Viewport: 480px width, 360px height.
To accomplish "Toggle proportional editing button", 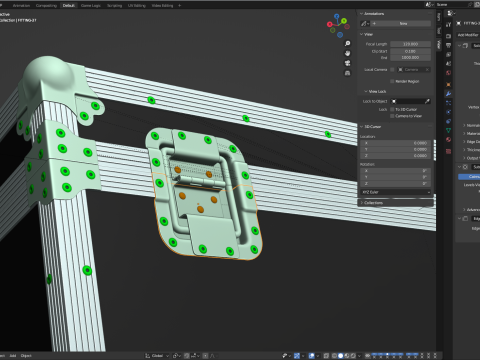I will pyautogui.click(x=206, y=356).
